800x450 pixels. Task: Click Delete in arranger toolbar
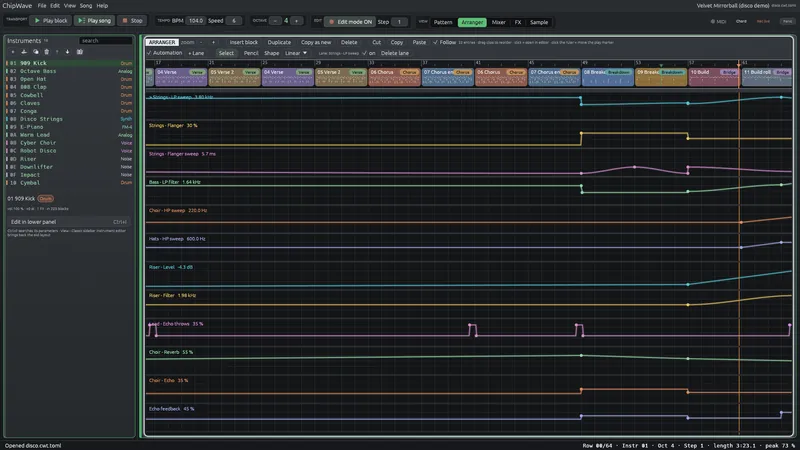click(349, 42)
